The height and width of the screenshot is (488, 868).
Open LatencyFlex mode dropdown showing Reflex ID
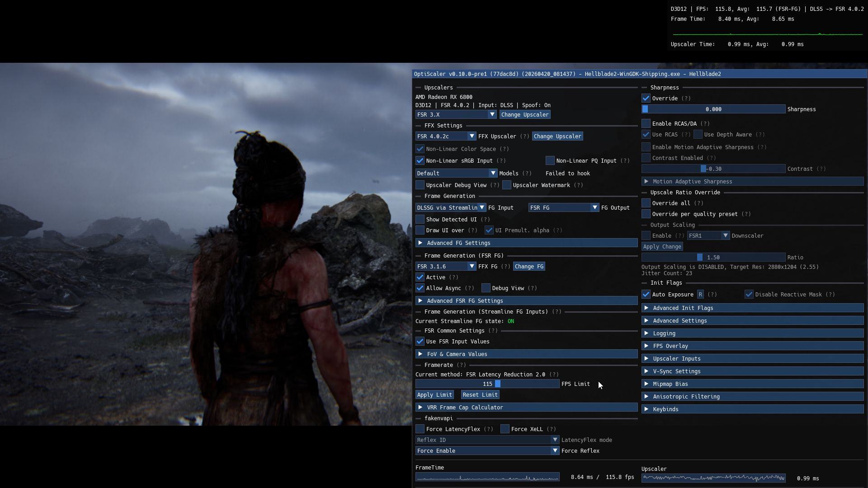pos(487,440)
